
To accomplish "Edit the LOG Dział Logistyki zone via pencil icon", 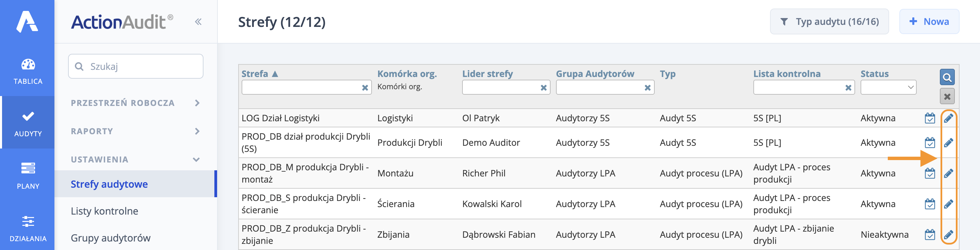I will 949,118.
